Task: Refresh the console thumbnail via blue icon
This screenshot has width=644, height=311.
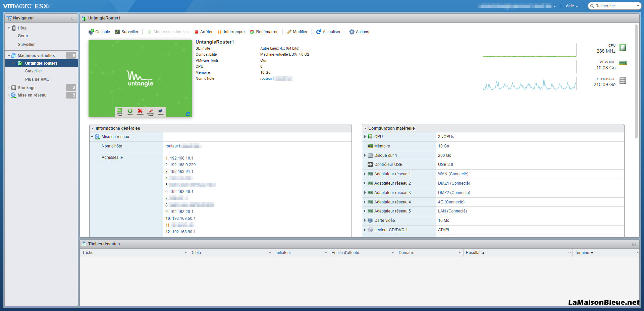Action: pos(188,114)
